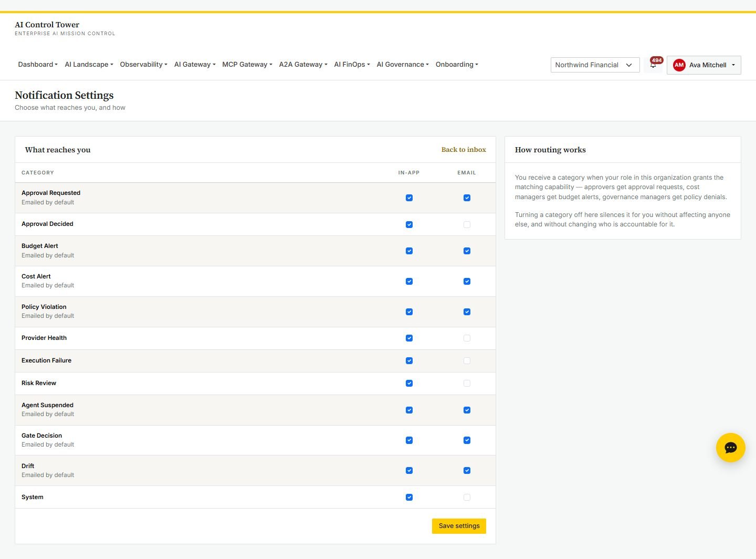This screenshot has height=559, width=756.
Task: Click the EMAIL column header
Action: tap(466, 173)
